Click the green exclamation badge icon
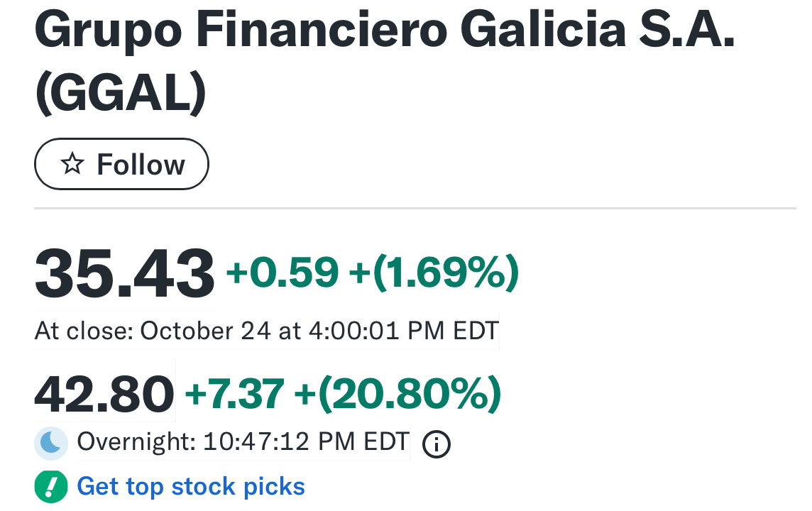The width and height of the screenshot is (812, 511). point(51,487)
